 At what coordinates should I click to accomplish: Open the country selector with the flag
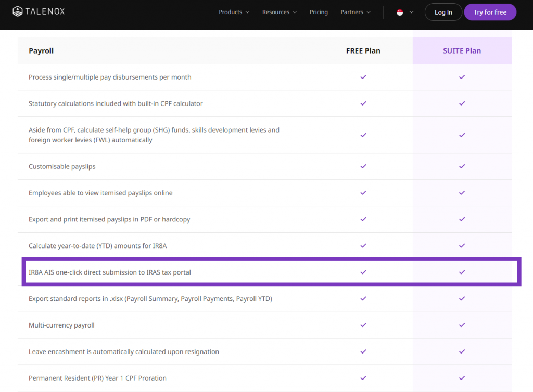click(x=405, y=12)
